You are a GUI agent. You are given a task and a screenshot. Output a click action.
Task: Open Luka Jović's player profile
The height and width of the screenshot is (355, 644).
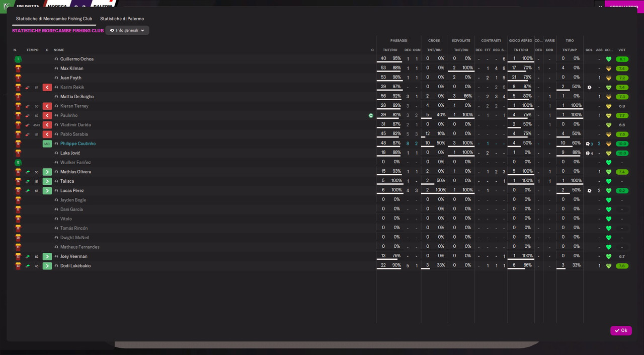[x=70, y=153]
